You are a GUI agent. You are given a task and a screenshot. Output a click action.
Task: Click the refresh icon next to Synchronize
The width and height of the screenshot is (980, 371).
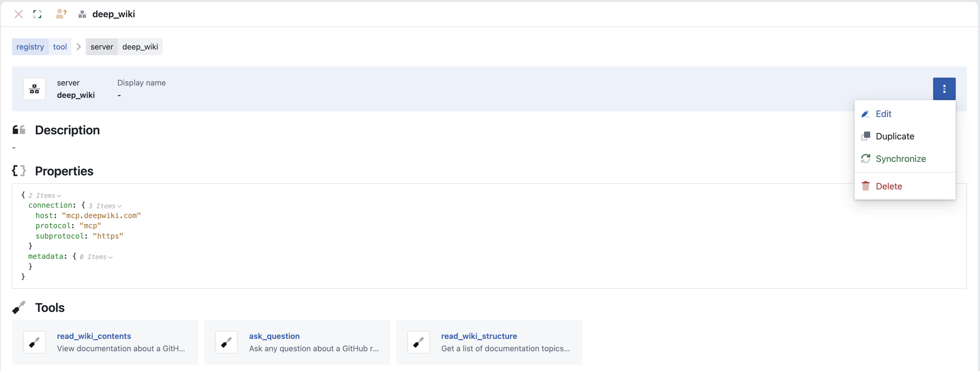pos(866,159)
